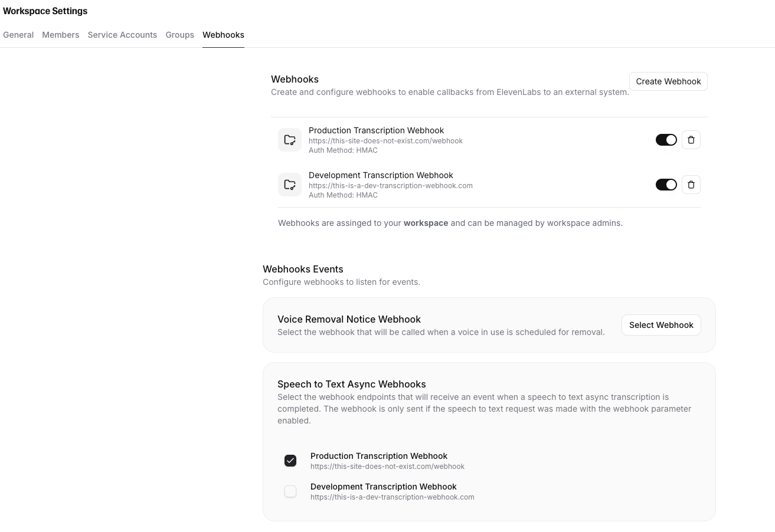Click the Create Webhook button
775x532 pixels.
tap(668, 81)
